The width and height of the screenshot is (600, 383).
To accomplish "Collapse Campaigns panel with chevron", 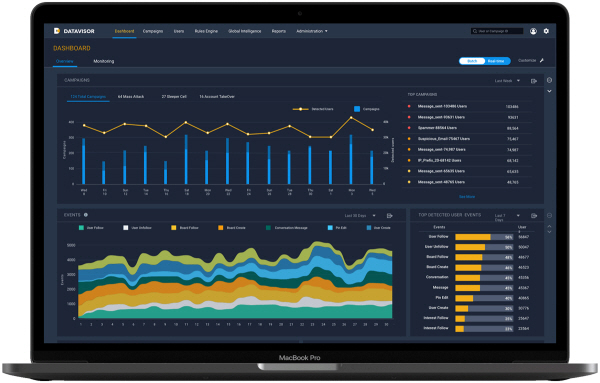I will (x=549, y=91).
